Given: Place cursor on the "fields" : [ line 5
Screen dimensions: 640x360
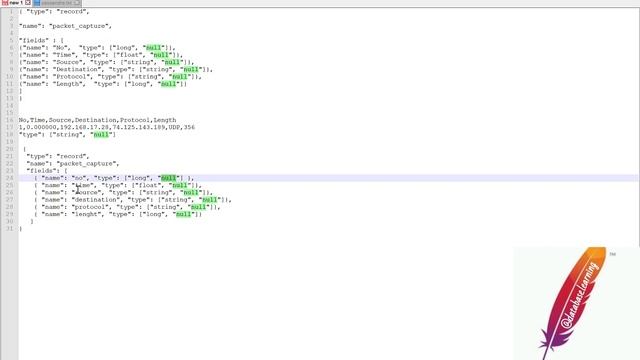Looking at the screenshot, I should 41,40.
